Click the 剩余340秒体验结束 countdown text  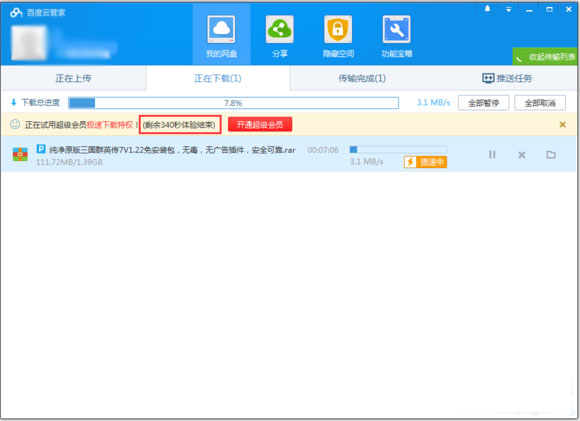pyautogui.click(x=179, y=125)
